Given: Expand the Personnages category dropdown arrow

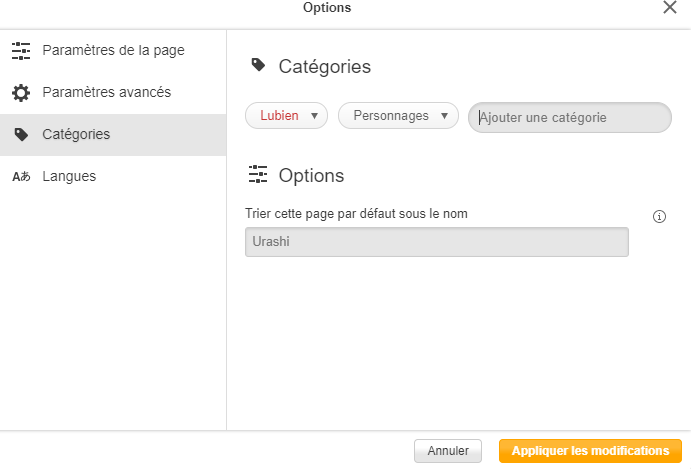Looking at the screenshot, I should 444,116.
